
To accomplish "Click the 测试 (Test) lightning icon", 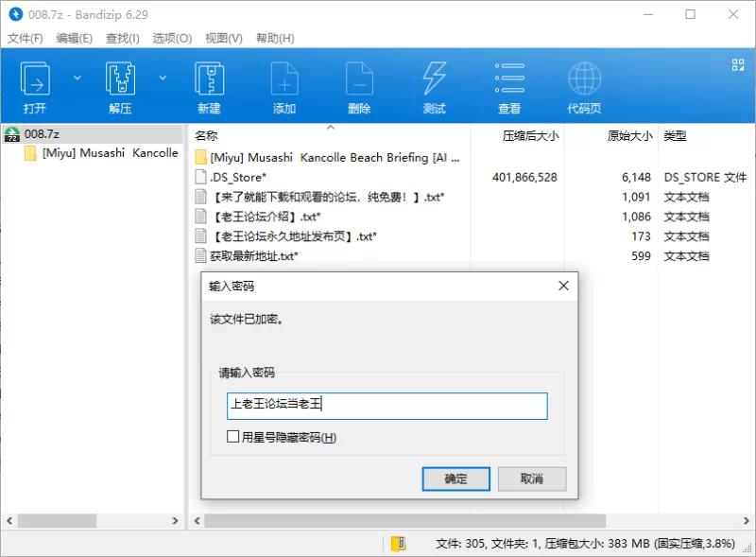I will (x=435, y=78).
